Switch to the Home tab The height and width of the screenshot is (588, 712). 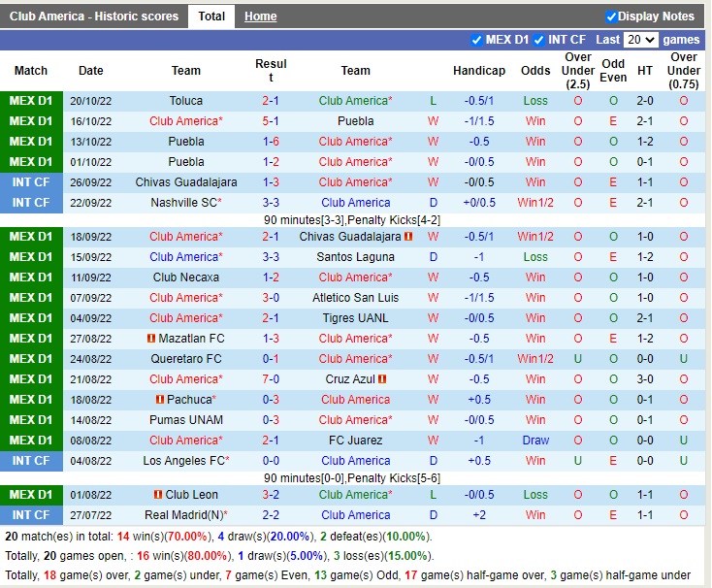pos(260,16)
